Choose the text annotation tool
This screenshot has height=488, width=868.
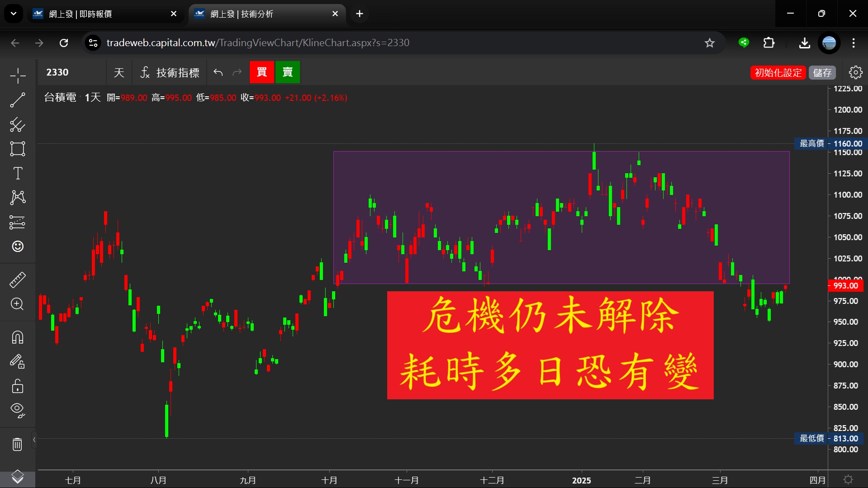[x=18, y=173]
